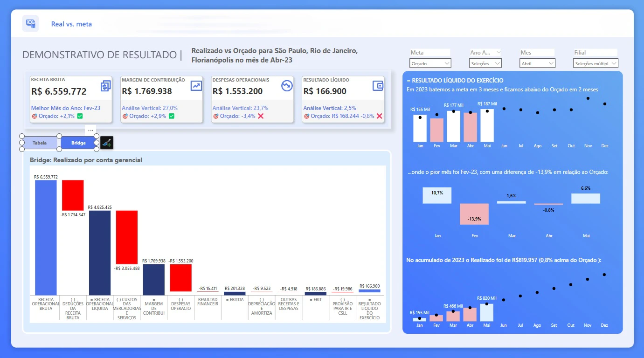The image size is (644, 358).
Task: Open the Mes dropdown showing Abril
Action: pos(537,63)
